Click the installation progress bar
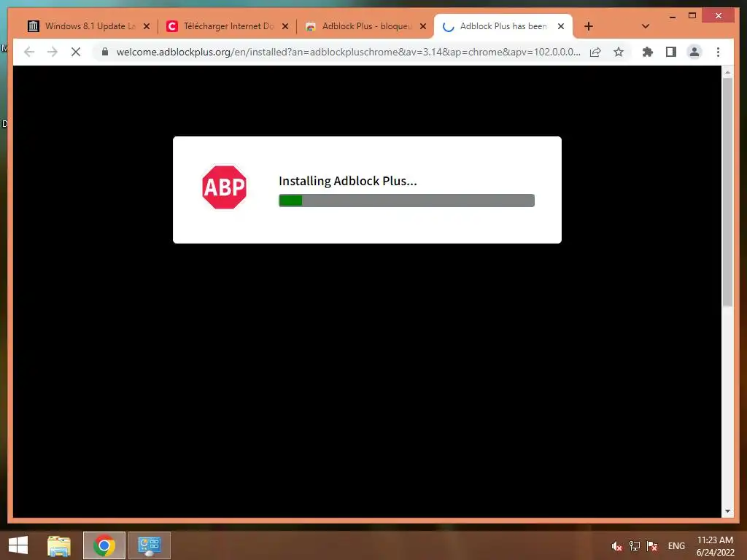 coord(406,201)
